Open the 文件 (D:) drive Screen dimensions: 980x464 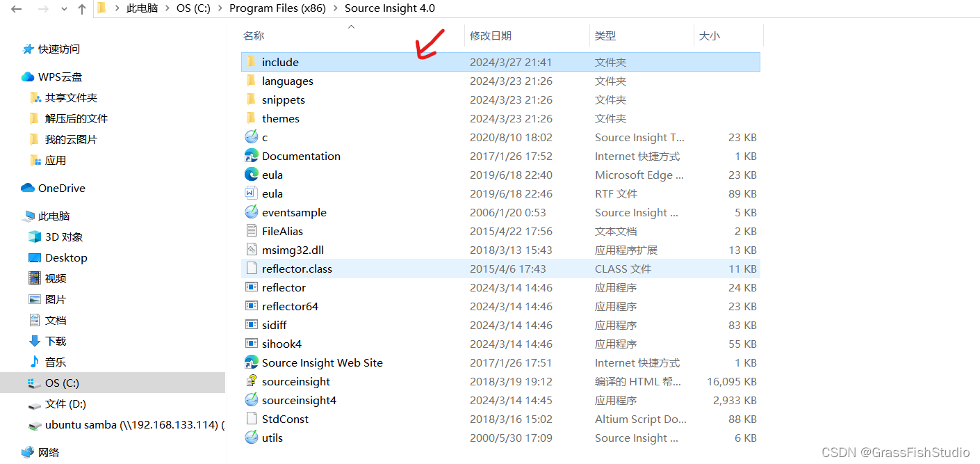65,403
